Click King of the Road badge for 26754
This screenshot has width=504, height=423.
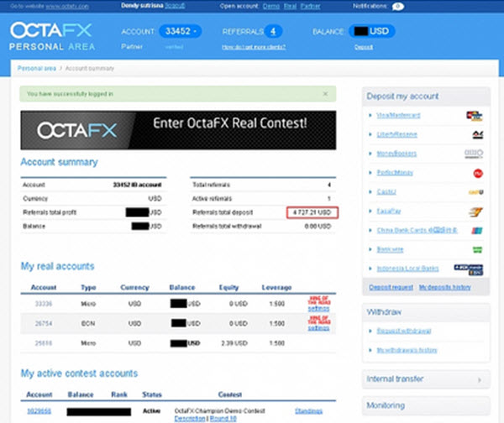click(319, 320)
